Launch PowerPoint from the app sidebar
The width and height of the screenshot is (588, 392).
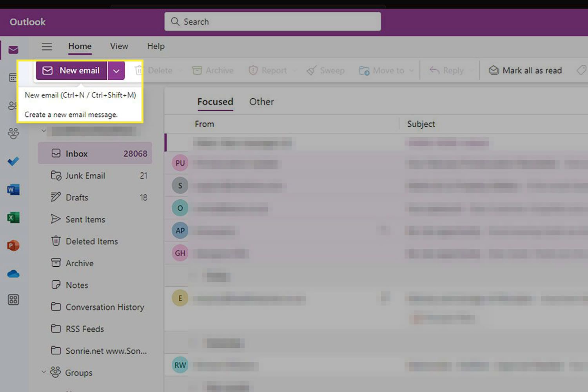(x=13, y=246)
